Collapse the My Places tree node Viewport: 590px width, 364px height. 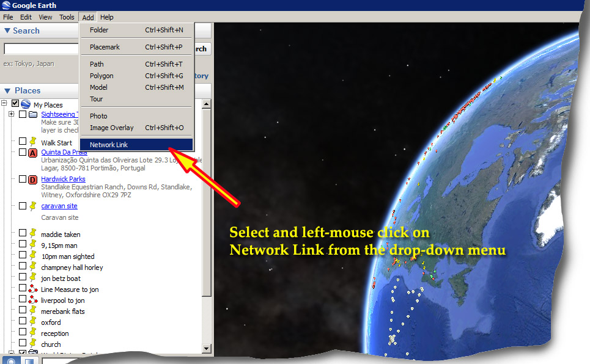(4, 103)
